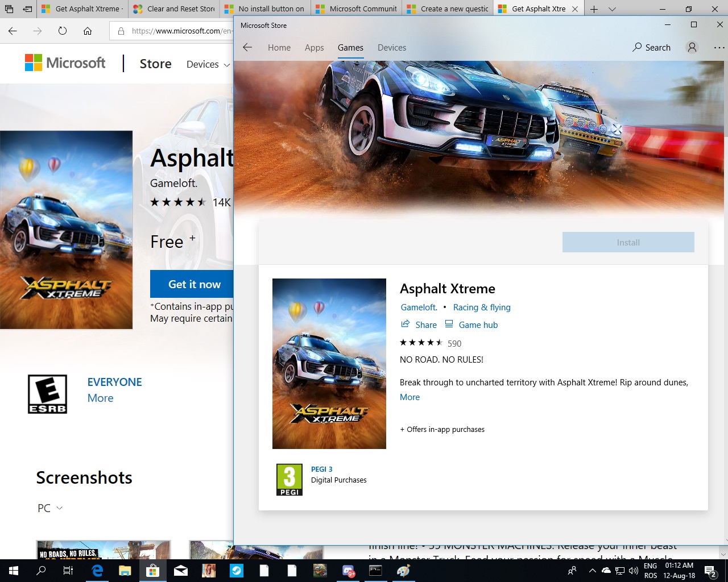Expand description with More link in Store app

(x=409, y=397)
